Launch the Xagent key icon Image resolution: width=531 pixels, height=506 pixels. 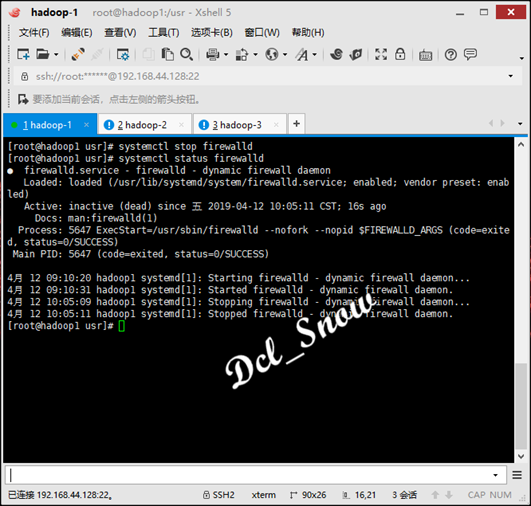coord(356,54)
